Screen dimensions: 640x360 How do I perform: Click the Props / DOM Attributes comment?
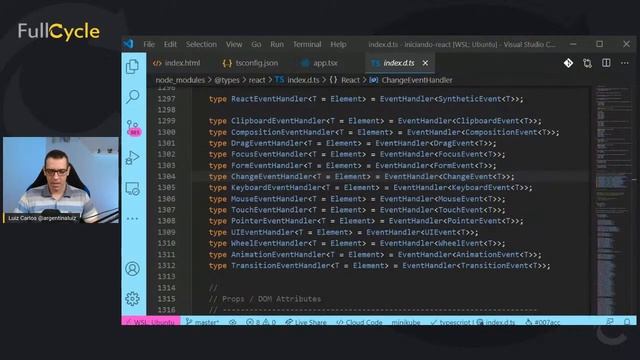(x=265, y=299)
